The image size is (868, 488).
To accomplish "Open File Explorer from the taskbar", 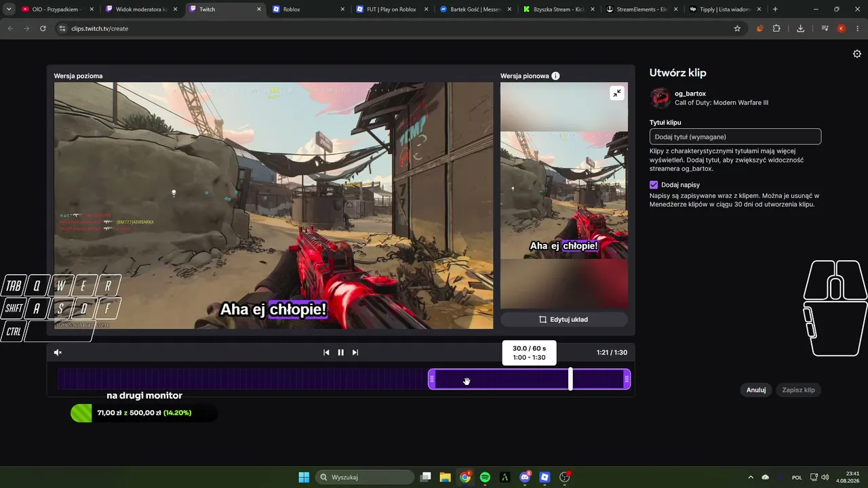I will 446,477.
